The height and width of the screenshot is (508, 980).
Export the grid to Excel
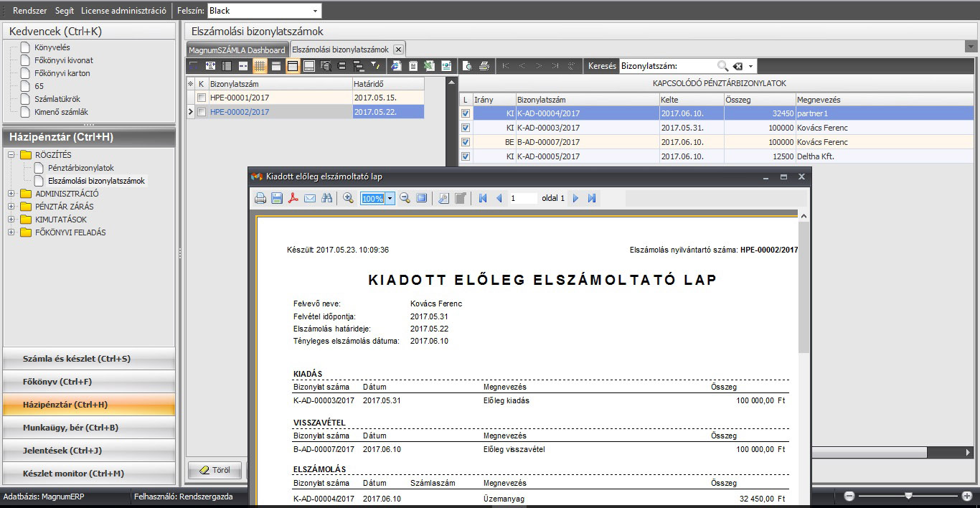click(x=429, y=66)
